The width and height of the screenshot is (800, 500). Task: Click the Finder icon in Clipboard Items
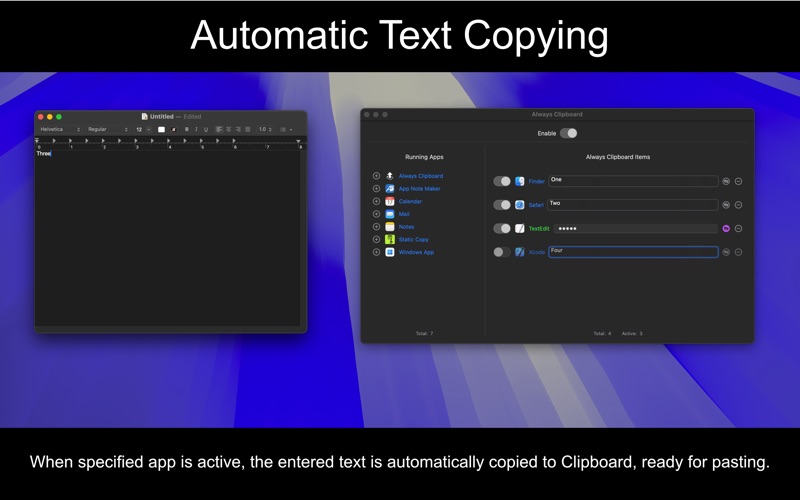(x=519, y=181)
